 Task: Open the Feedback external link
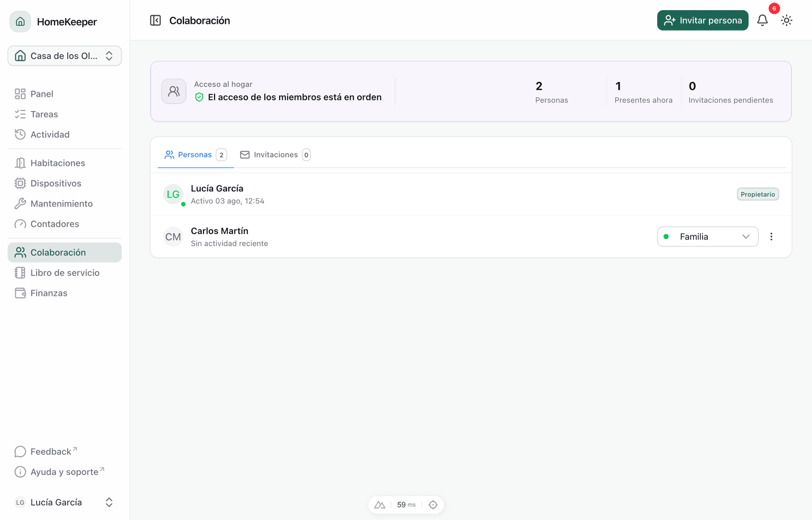64,452
